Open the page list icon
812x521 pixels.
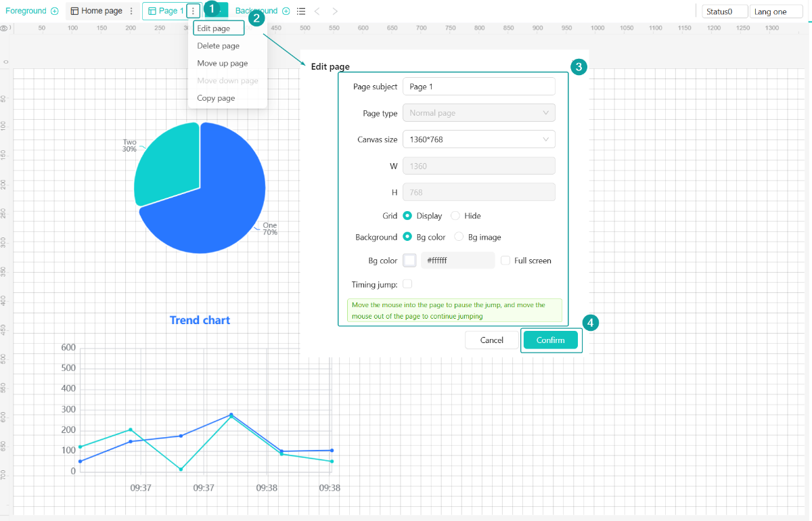coord(301,12)
